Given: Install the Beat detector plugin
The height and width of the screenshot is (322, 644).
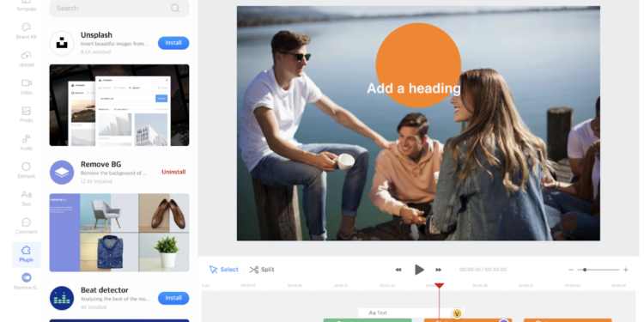Looking at the screenshot, I should 173,298.
